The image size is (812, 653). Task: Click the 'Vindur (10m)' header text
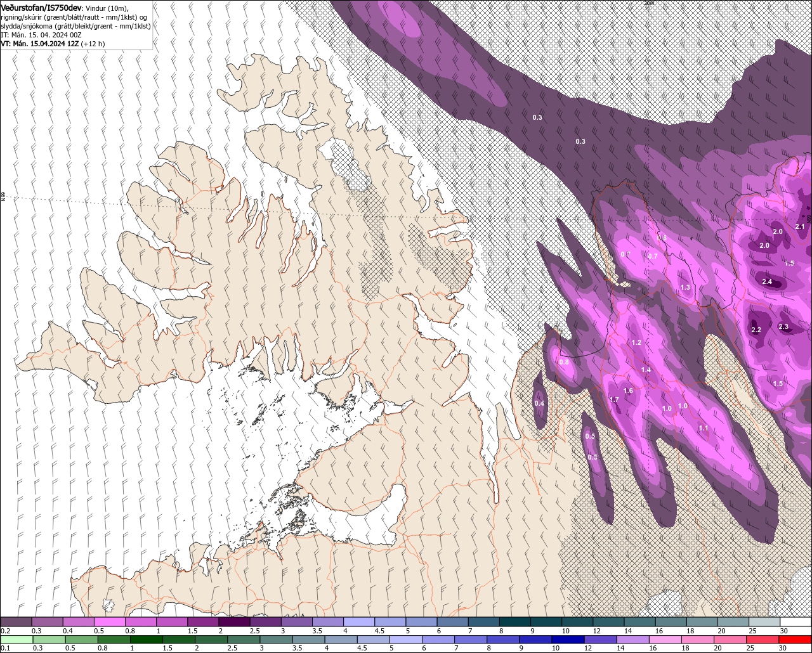107,8
